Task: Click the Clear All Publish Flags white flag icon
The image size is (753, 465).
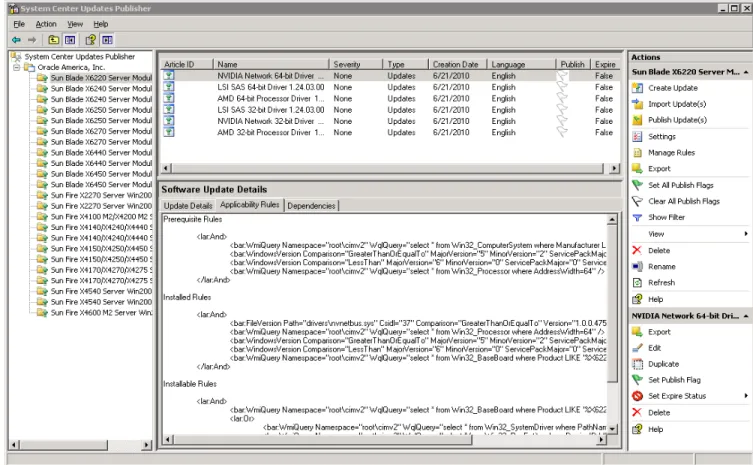Action: click(x=637, y=201)
